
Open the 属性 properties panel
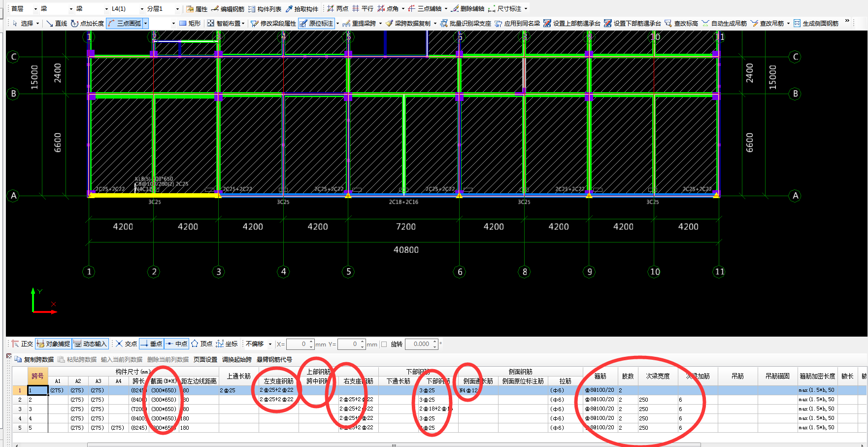coord(197,9)
